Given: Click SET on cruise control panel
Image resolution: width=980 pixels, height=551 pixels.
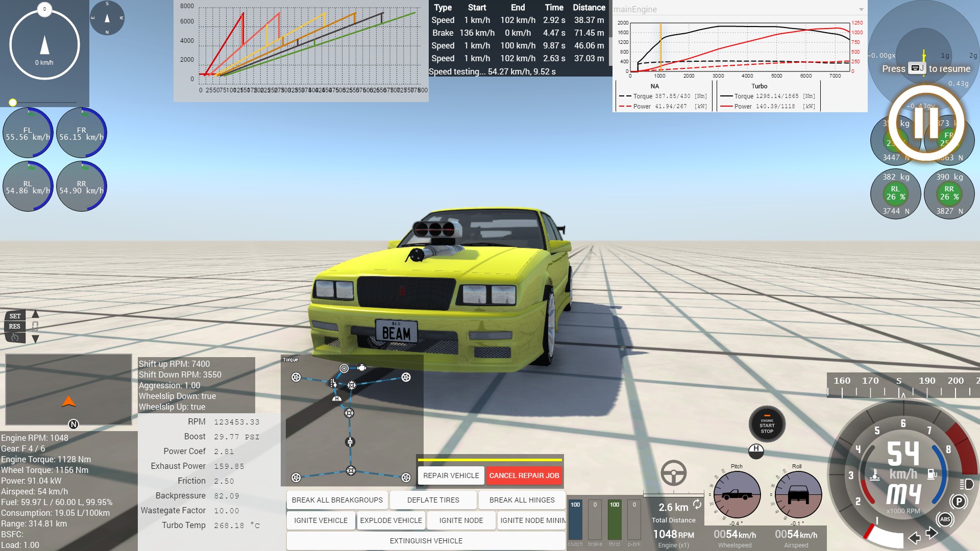Looking at the screenshot, I should point(15,316).
